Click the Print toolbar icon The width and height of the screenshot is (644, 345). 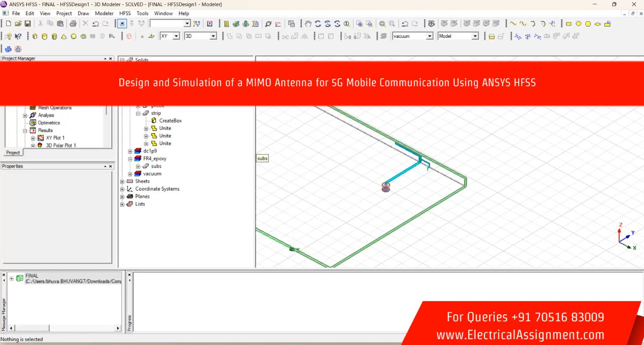coord(73,24)
